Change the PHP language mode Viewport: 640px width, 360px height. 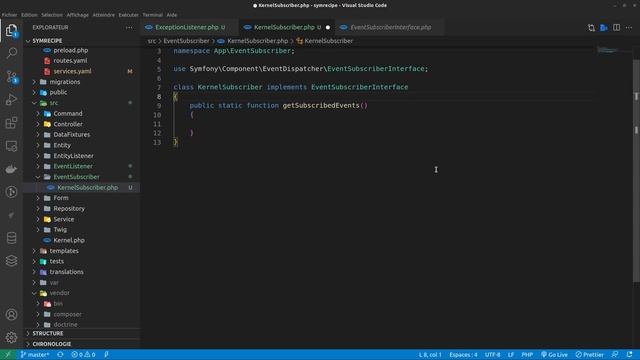(527, 355)
